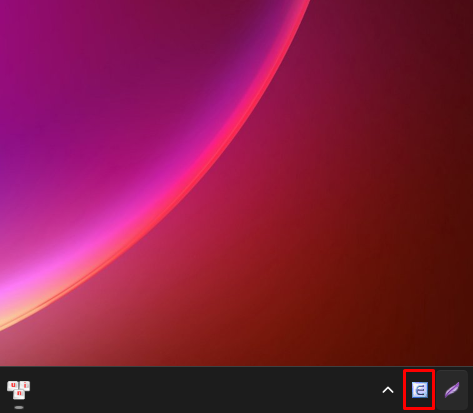
Task: Open the purple feather tray icon
Action: pos(452,390)
